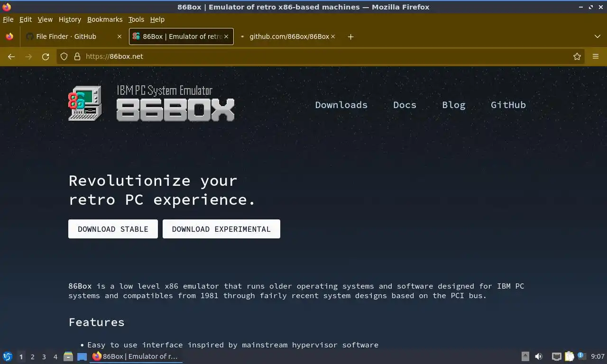The width and height of the screenshot is (607, 364).
Task: Open the View menu
Action: click(x=45, y=19)
